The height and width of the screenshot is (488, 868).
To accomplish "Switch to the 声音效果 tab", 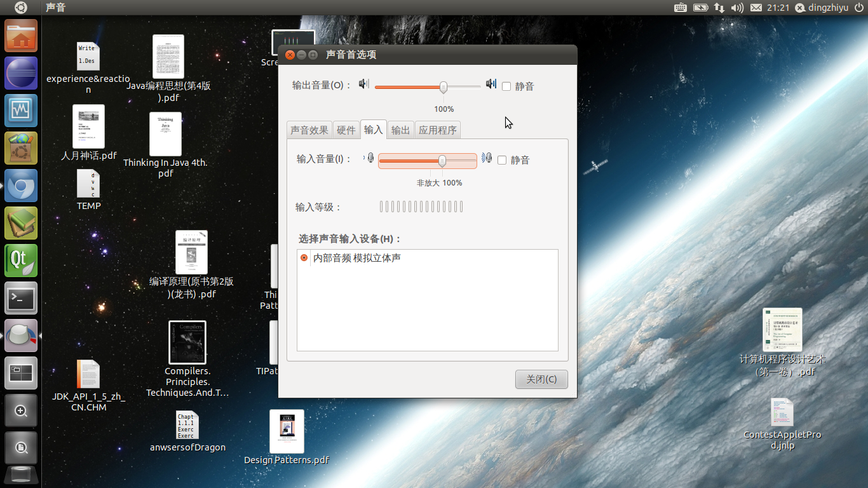I will (x=309, y=130).
